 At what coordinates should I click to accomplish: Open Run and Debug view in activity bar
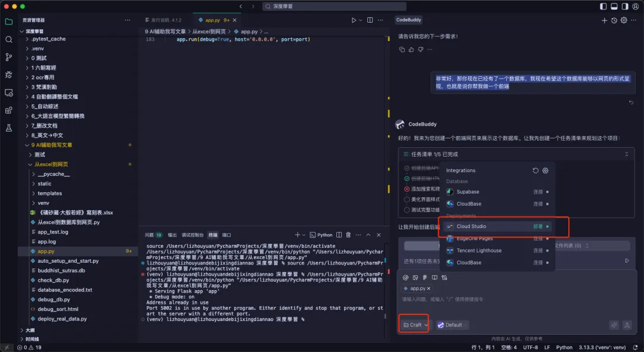(8, 74)
